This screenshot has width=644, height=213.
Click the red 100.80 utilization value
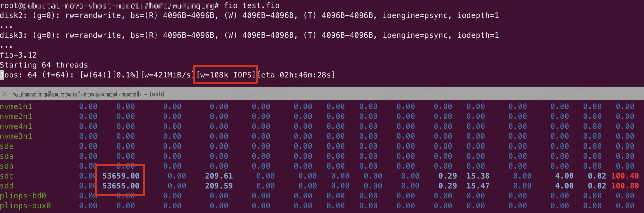pyautogui.click(x=625, y=186)
